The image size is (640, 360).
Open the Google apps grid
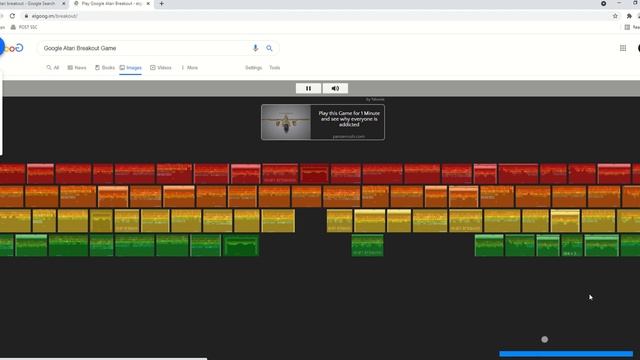623,48
